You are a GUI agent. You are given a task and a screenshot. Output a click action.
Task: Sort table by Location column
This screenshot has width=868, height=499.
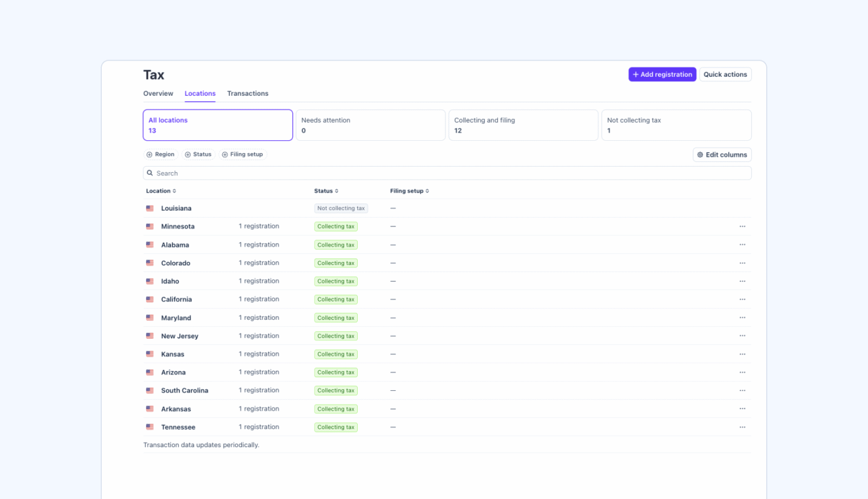coord(161,191)
